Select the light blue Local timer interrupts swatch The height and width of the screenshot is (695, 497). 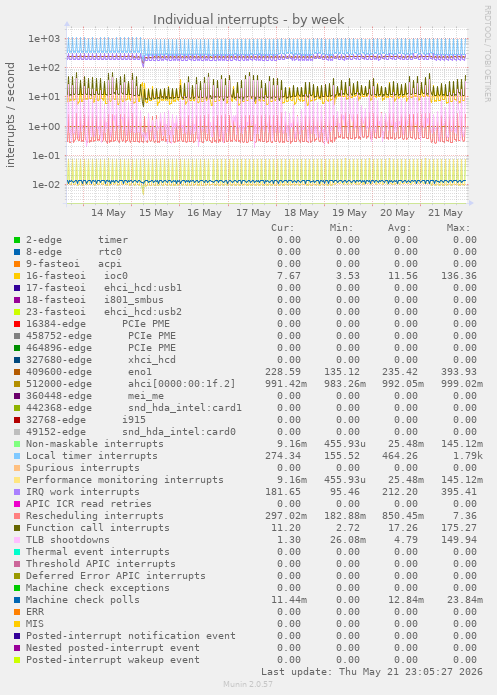coord(17,456)
